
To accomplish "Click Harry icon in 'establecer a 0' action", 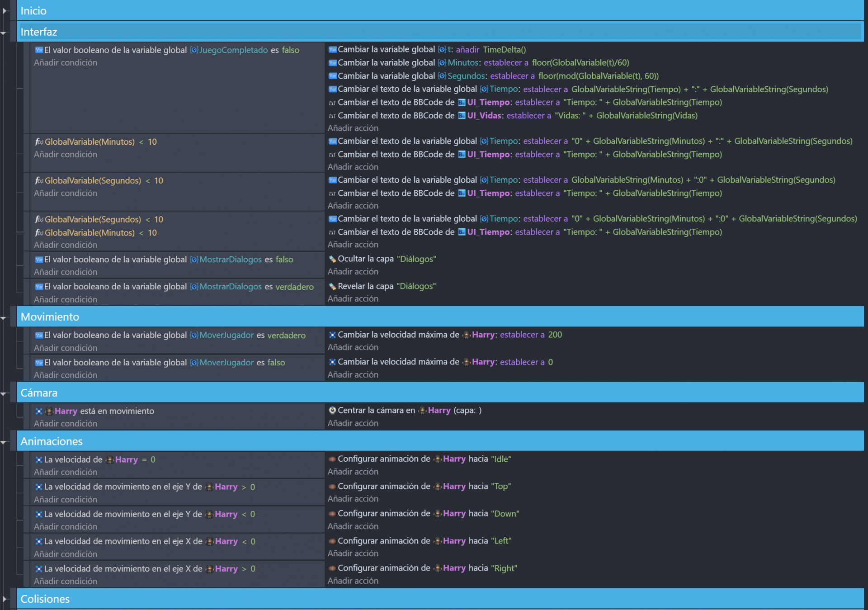I will 466,362.
